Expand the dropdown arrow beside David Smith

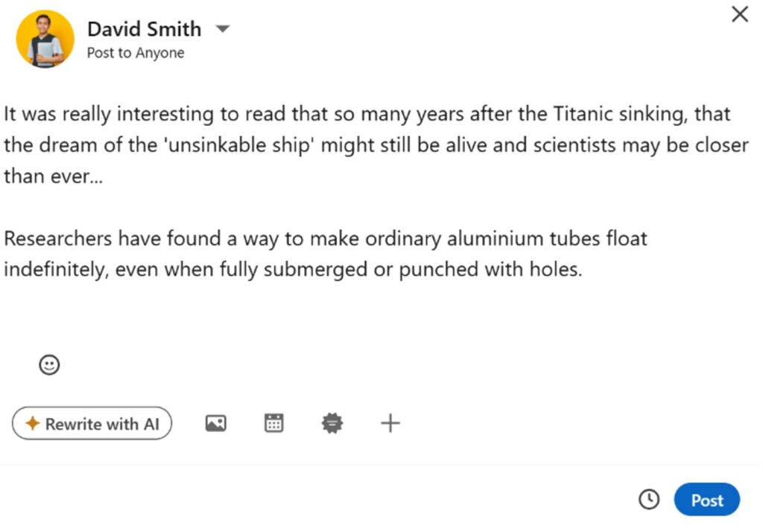222,29
